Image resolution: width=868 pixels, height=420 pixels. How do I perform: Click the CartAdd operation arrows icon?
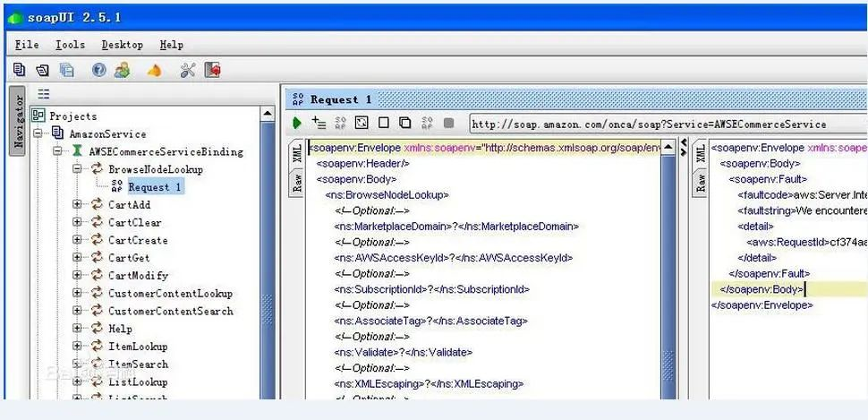coord(97,204)
